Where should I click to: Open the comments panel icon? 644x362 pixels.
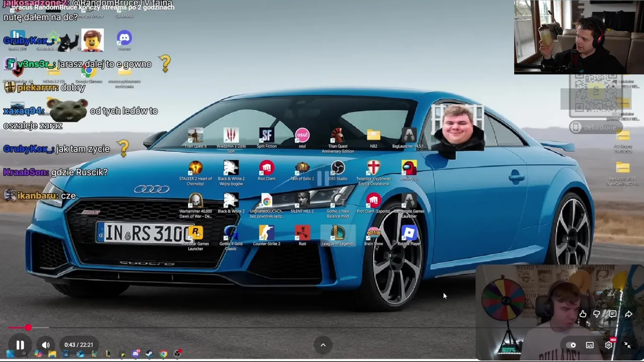pyautogui.click(x=612, y=314)
